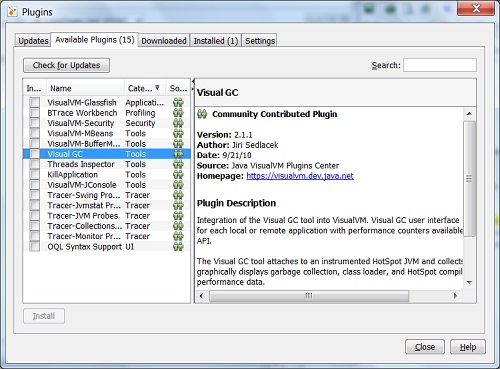Click the source icon in the VisualVM-JConsole row
The height and width of the screenshot is (369, 500).
(x=178, y=185)
